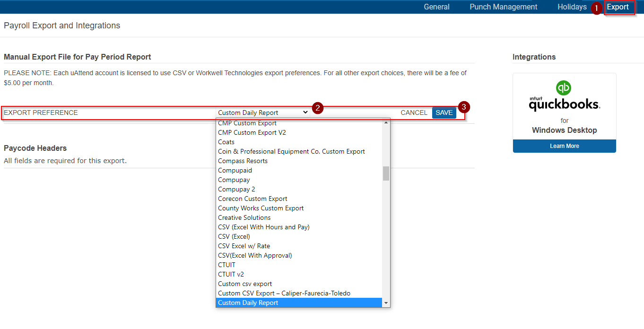644x329 pixels.
Task: Open the Export Preference dropdown
Action: pyautogui.click(x=263, y=113)
